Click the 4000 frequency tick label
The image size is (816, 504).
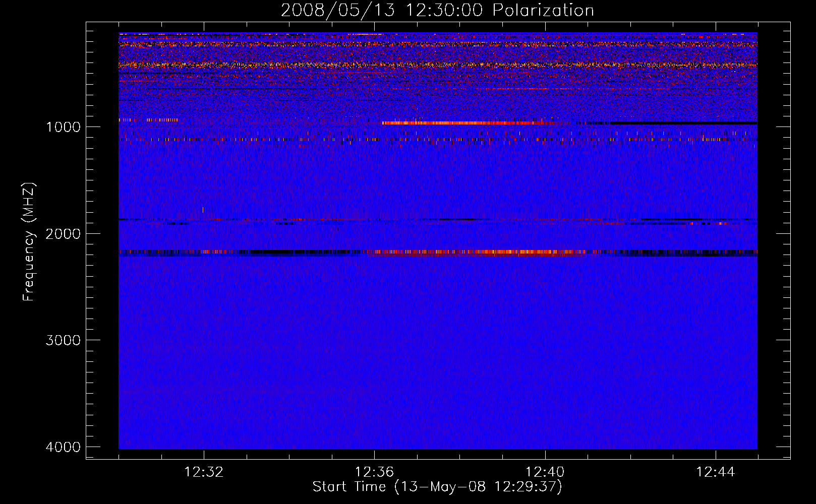point(63,447)
